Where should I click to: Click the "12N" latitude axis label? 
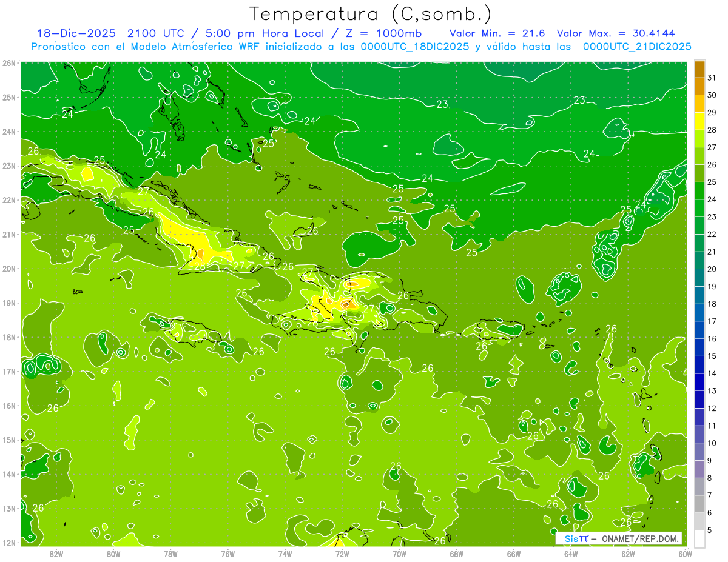(x=9, y=543)
